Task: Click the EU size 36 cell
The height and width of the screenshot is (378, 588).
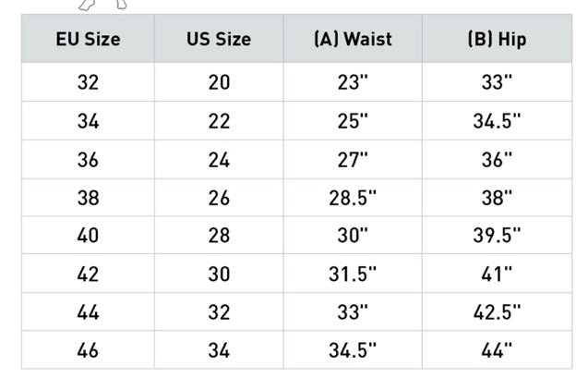Action: pos(88,159)
